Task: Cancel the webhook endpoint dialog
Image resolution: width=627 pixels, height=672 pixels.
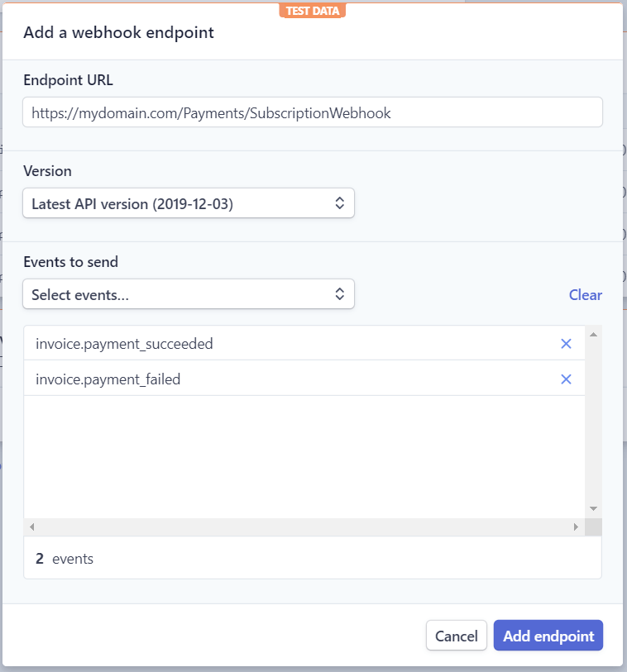Action: point(456,636)
